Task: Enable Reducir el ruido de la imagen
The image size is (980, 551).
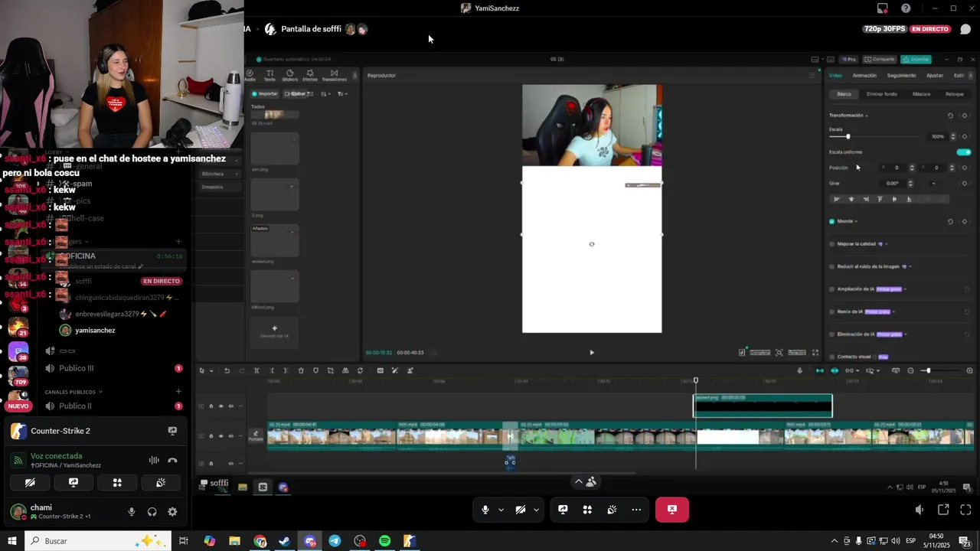Action: point(832,266)
